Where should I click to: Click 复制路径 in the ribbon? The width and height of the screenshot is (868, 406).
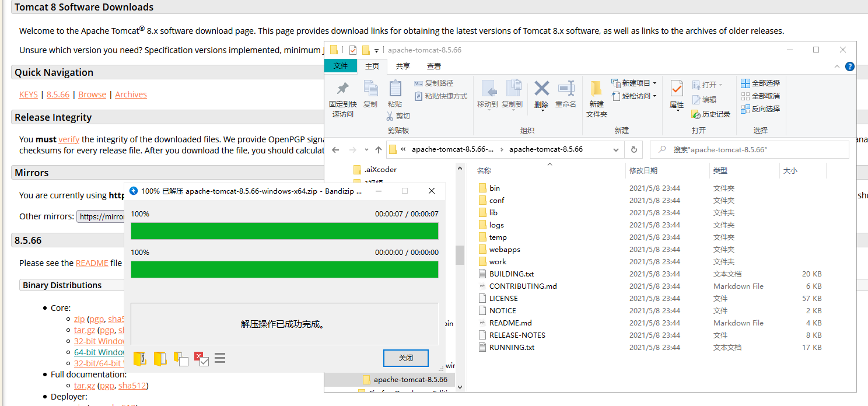tap(433, 83)
